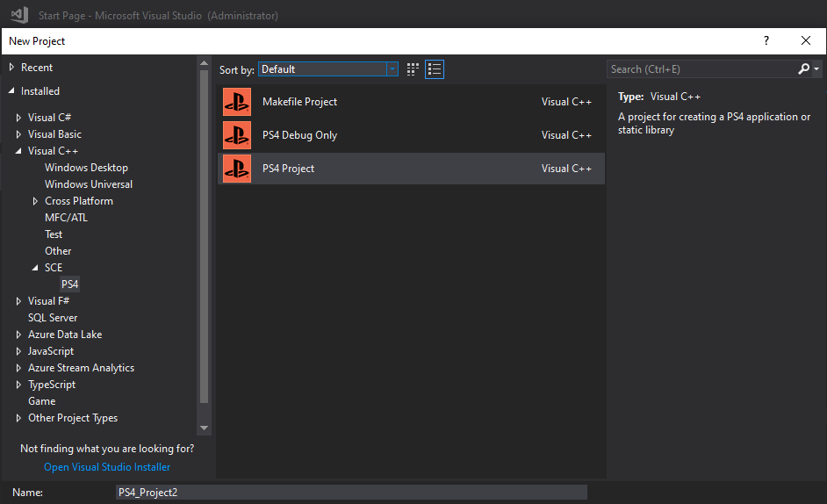This screenshot has height=504, width=827.
Task: Expand Other Project Types node
Action: 18,418
